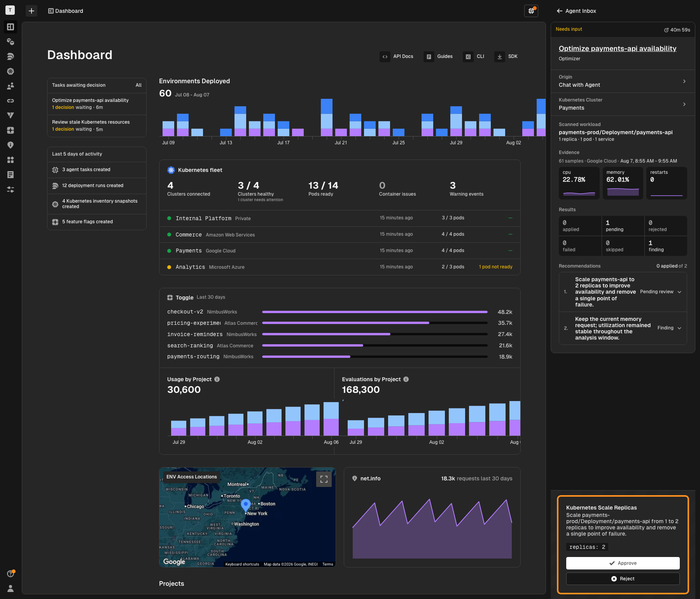The image size is (700, 599).
Task: Open the user profile icon at sidebar bottom
Action: coord(10,588)
